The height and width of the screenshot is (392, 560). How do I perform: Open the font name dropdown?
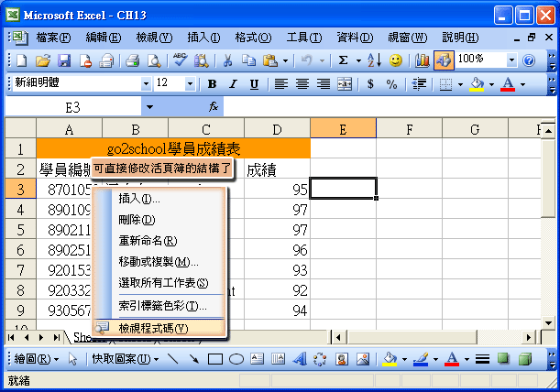145,83
